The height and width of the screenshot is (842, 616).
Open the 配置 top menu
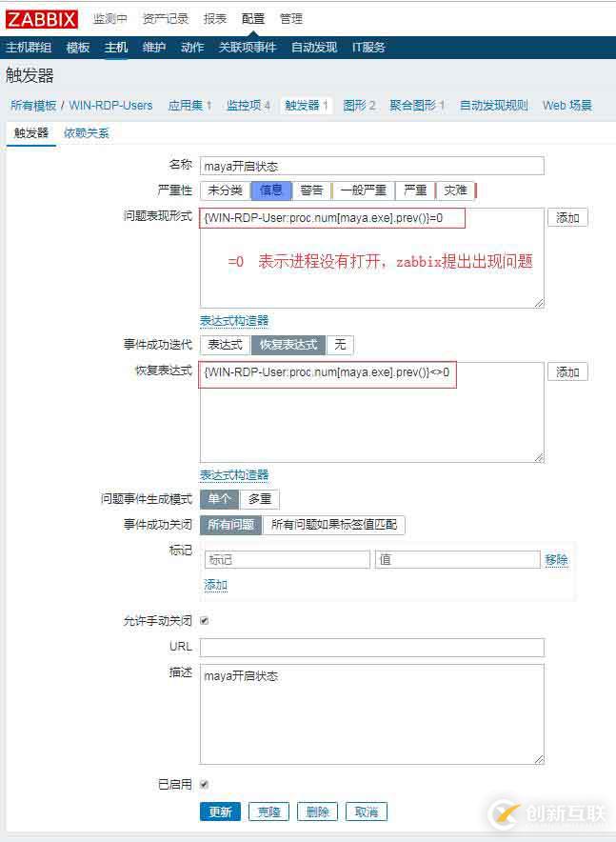[253, 18]
